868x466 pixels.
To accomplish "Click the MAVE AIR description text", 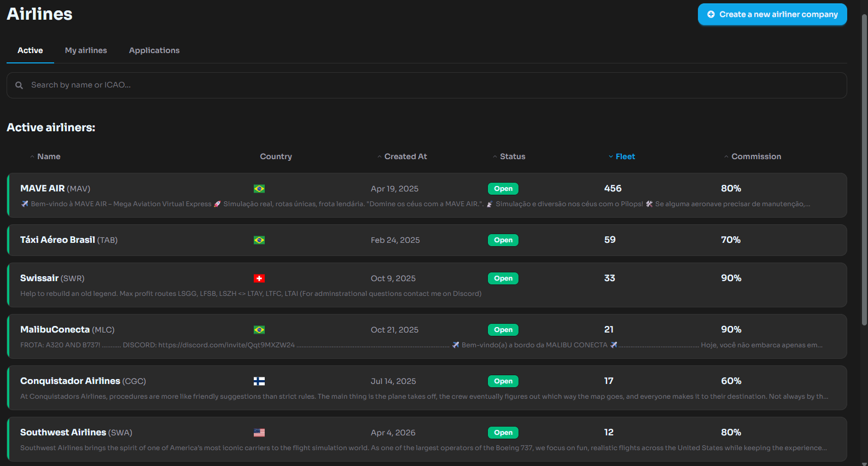I will (416, 204).
